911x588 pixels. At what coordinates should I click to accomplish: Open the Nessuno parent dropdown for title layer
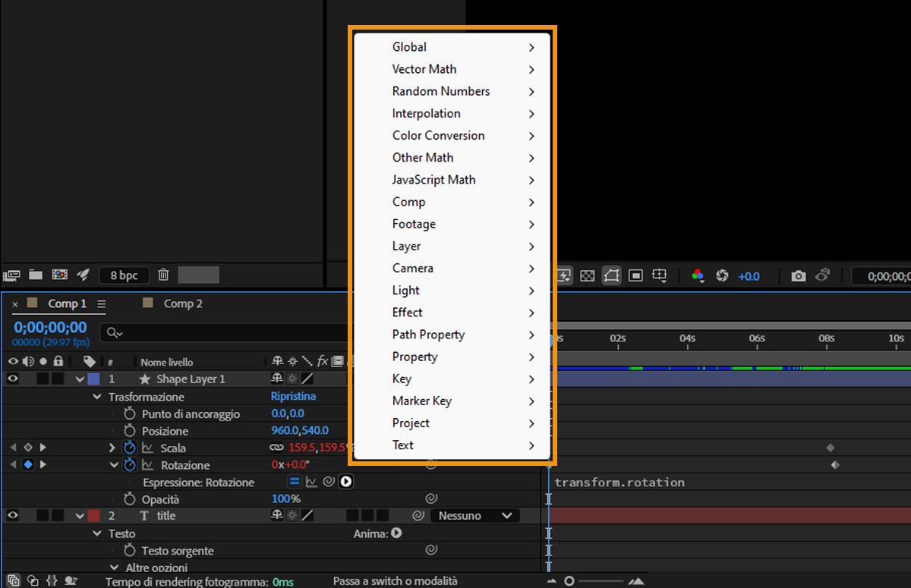click(x=474, y=515)
